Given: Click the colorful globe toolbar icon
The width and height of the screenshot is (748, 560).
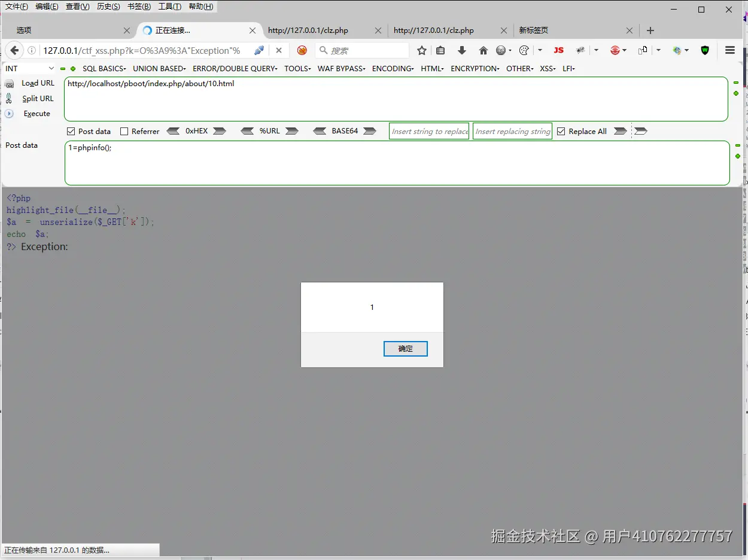Looking at the screenshot, I should (x=677, y=50).
